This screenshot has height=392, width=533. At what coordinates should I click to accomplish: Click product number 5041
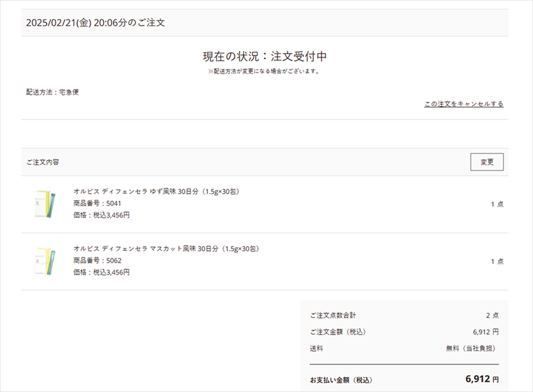97,203
